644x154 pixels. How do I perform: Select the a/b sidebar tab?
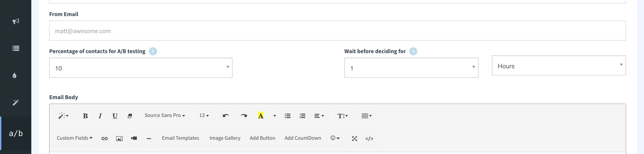16,133
